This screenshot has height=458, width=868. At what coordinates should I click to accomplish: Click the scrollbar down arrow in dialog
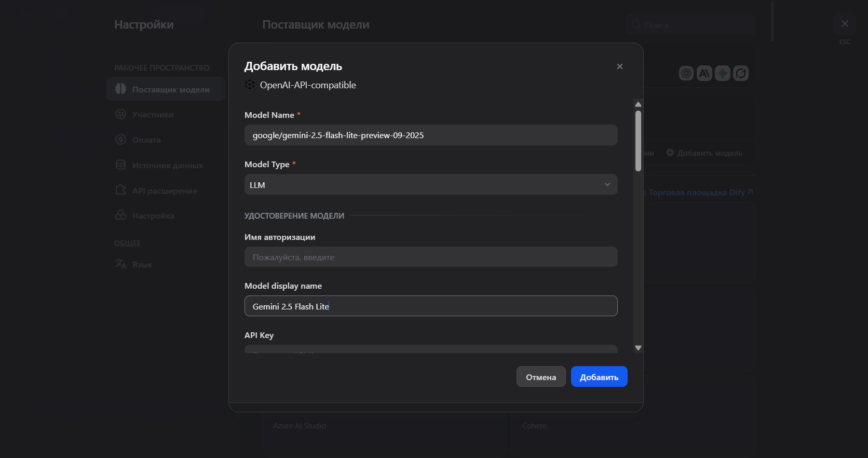click(639, 348)
